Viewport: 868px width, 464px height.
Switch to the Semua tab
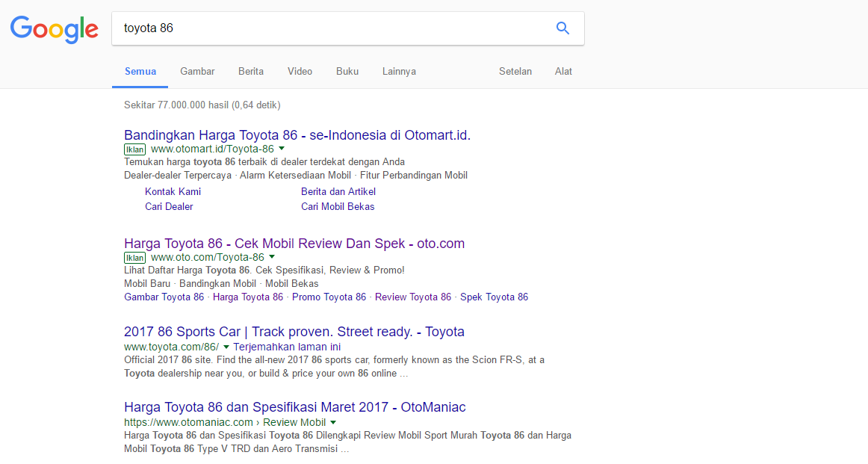point(140,72)
